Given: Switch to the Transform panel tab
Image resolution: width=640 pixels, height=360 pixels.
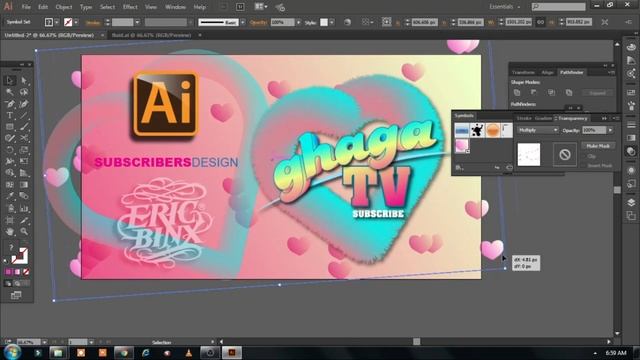Looking at the screenshot, I should tap(523, 72).
